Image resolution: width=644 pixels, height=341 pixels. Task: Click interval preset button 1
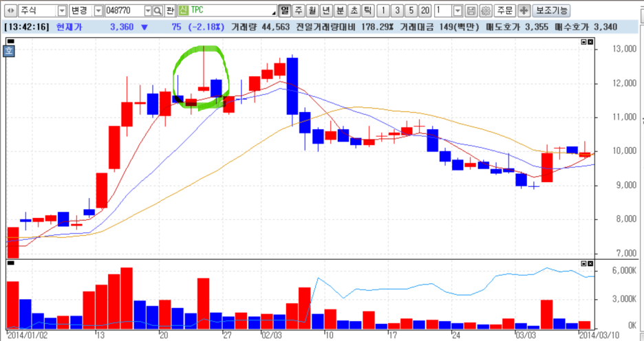click(x=383, y=11)
